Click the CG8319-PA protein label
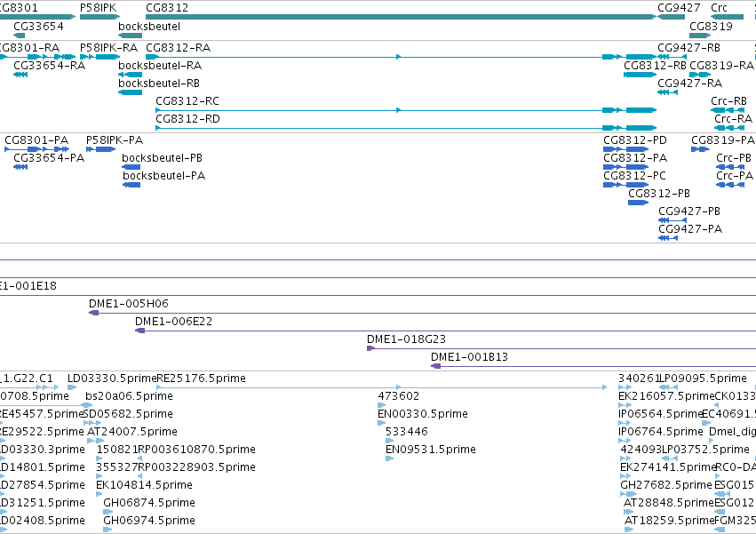Viewport: 756px width, 534px height. 723,140
